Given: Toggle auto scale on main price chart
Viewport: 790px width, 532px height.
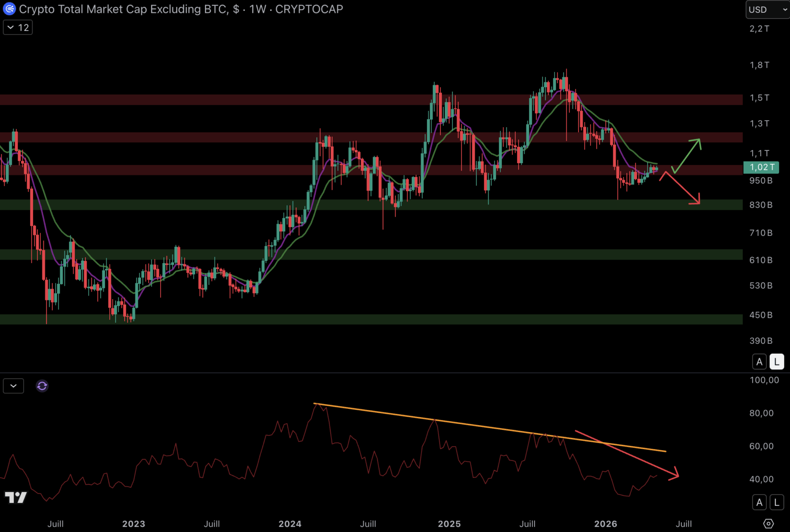Looking at the screenshot, I should 759,362.
